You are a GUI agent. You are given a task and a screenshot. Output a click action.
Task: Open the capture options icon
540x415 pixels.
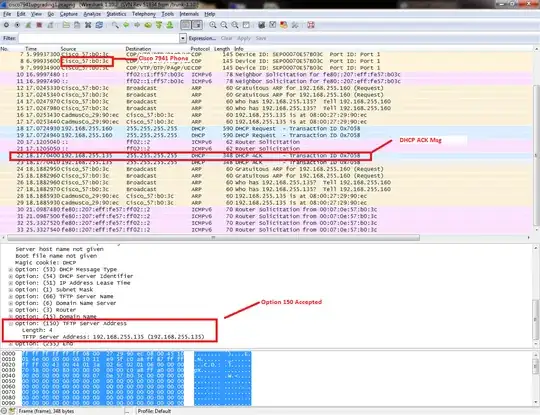(x=17, y=25)
